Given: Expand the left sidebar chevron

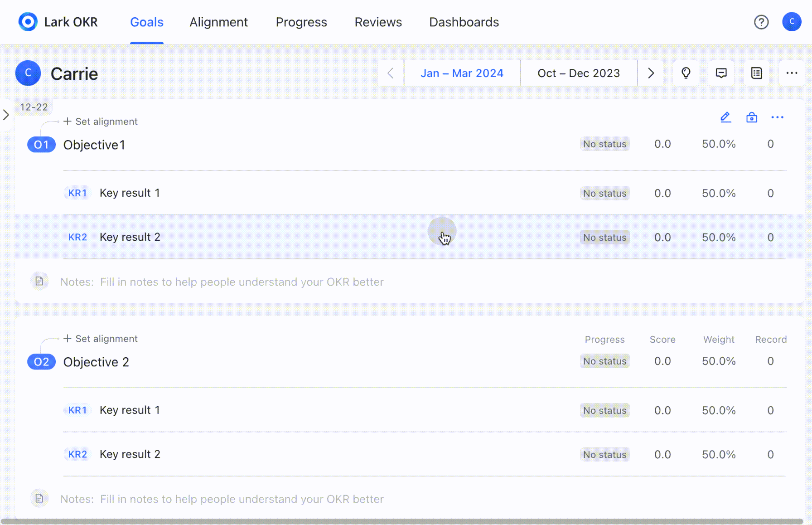Looking at the screenshot, I should [x=6, y=115].
